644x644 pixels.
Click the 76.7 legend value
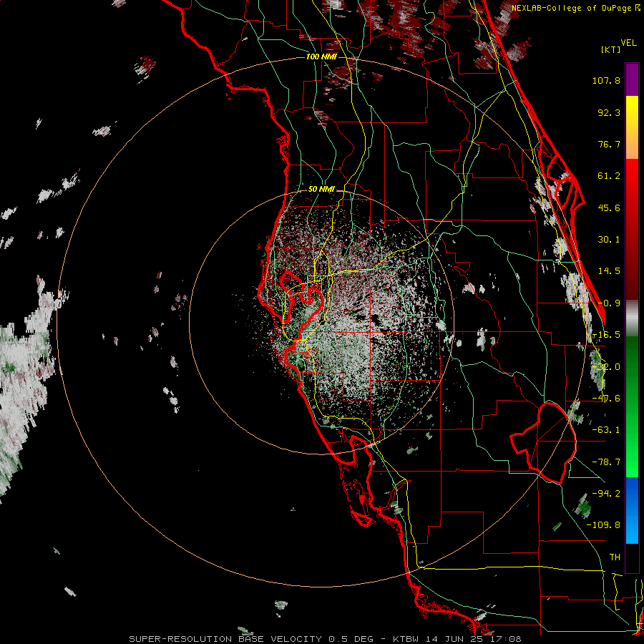[x=609, y=144]
